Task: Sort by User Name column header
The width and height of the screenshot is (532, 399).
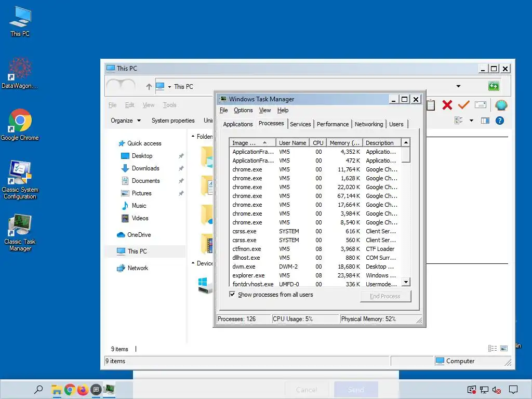Action: [x=292, y=143]
